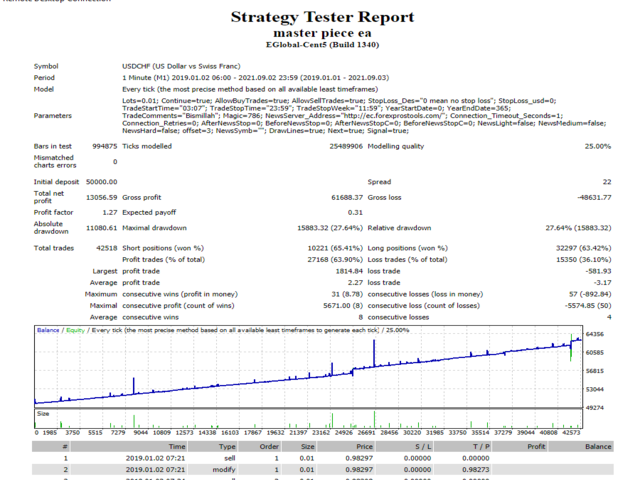640x480 pixels.
Task: Click the average profit trade value 2.27
Action: point(355,282)
